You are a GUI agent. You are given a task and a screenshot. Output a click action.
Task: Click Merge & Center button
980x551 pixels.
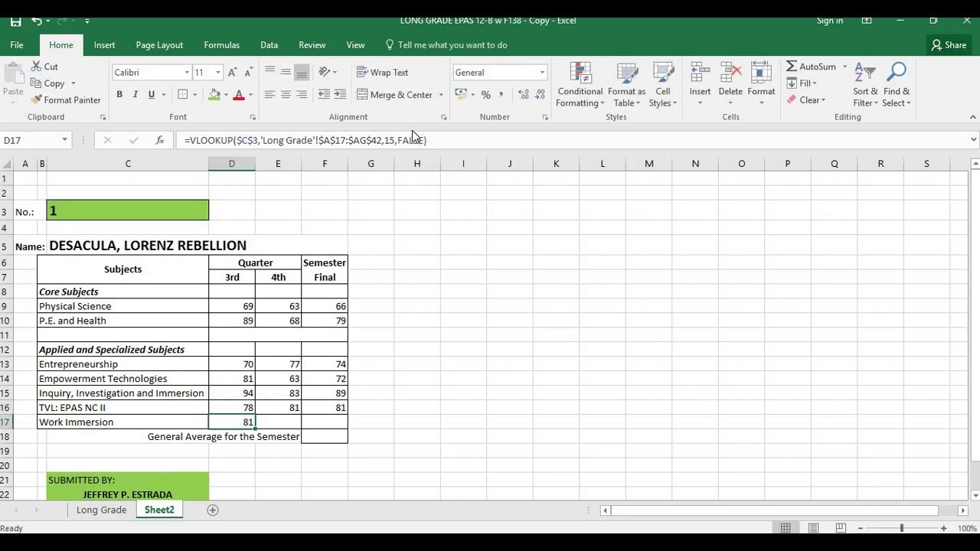click(x=395, y=94)
